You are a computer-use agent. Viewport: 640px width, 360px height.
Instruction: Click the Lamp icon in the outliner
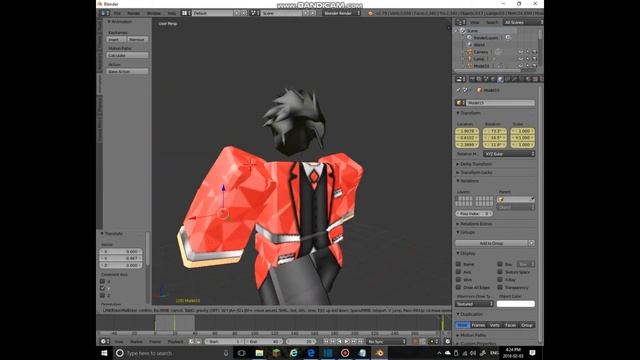469,59
